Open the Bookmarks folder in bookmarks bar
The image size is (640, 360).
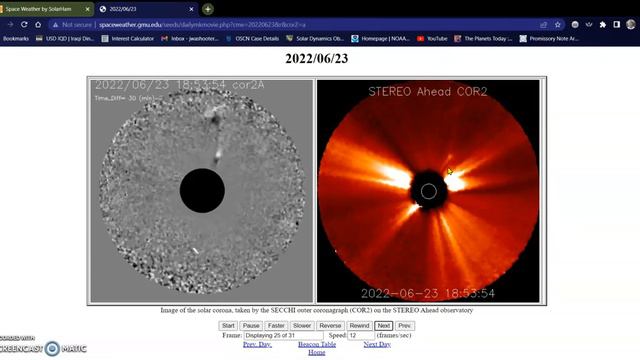(16, 38)
